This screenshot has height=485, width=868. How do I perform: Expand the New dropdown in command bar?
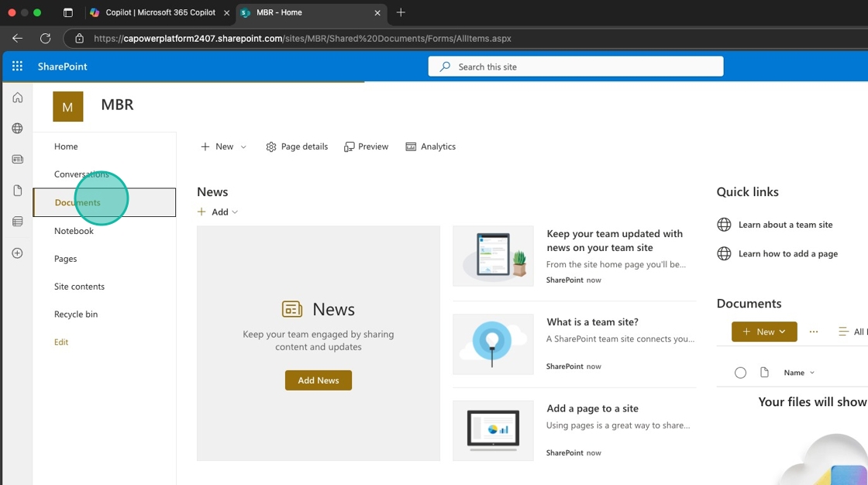(223, 146)
